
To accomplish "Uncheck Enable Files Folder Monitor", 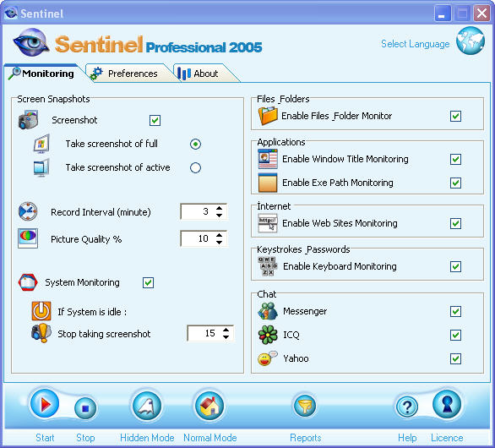I will [455, 116].
